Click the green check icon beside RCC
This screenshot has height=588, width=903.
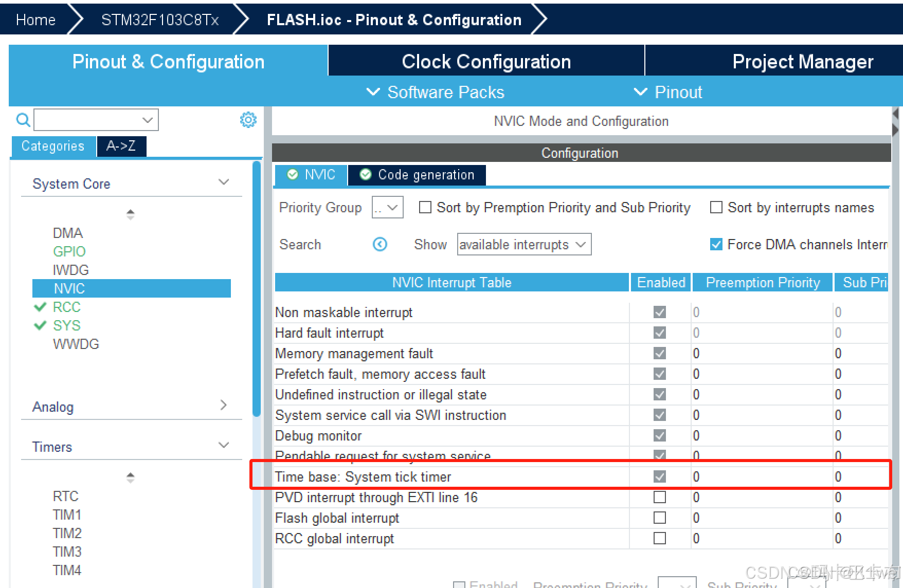click(40, 307)
